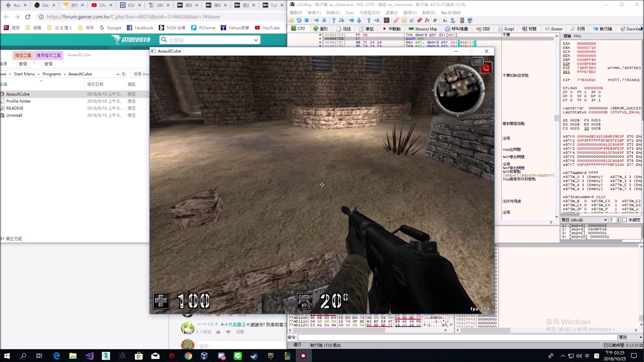Click the fx functions icon in x32dbg toolbar
The height and width of the screenshot is (362, 644).
pyautogui.click(x=427, y=20)
